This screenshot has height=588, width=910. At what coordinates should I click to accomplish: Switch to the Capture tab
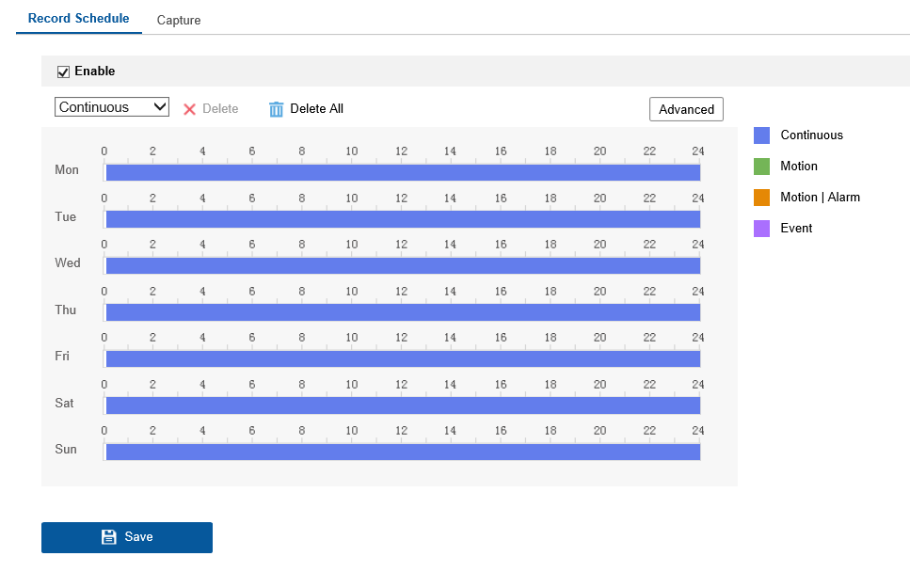(x=179, y=20)
